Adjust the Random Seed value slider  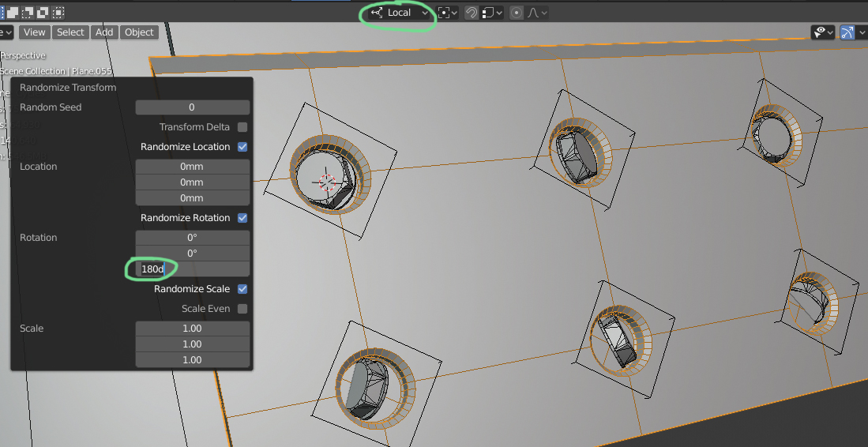(x=192, y=107)
